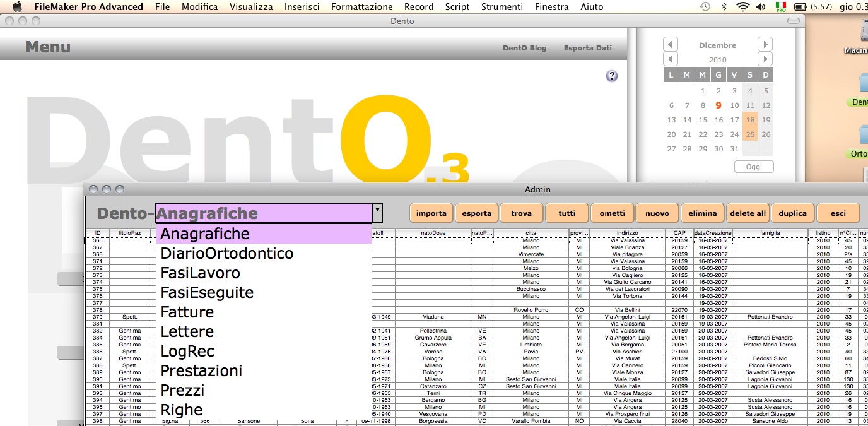Select day 9 in December calendar

[x=718, y=105]
